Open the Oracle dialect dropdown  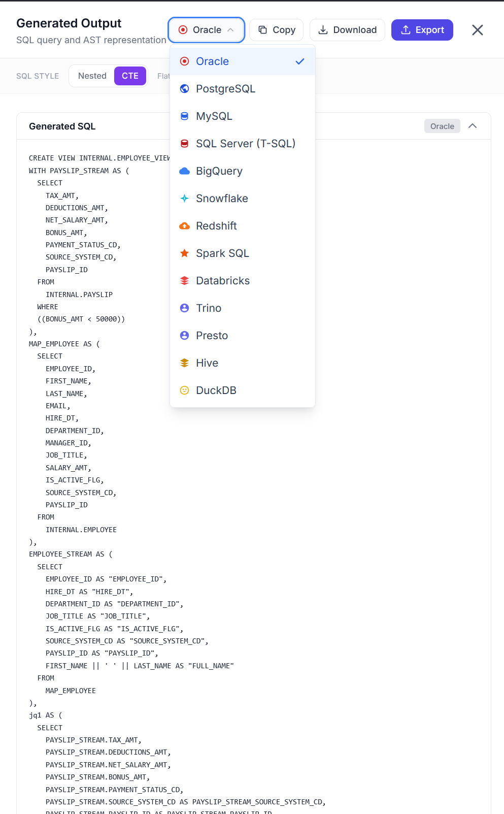coord(207,30)
